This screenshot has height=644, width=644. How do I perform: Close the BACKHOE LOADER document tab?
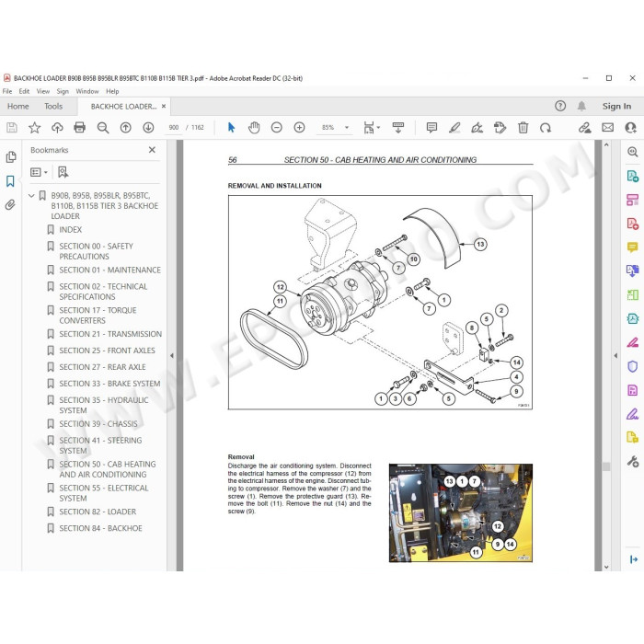pos(164,106)
